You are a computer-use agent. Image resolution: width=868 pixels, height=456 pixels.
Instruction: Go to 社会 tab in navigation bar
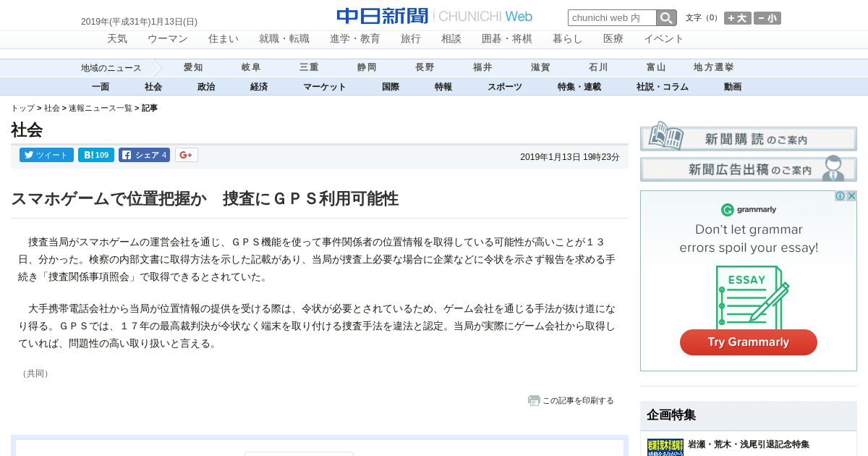153,87
